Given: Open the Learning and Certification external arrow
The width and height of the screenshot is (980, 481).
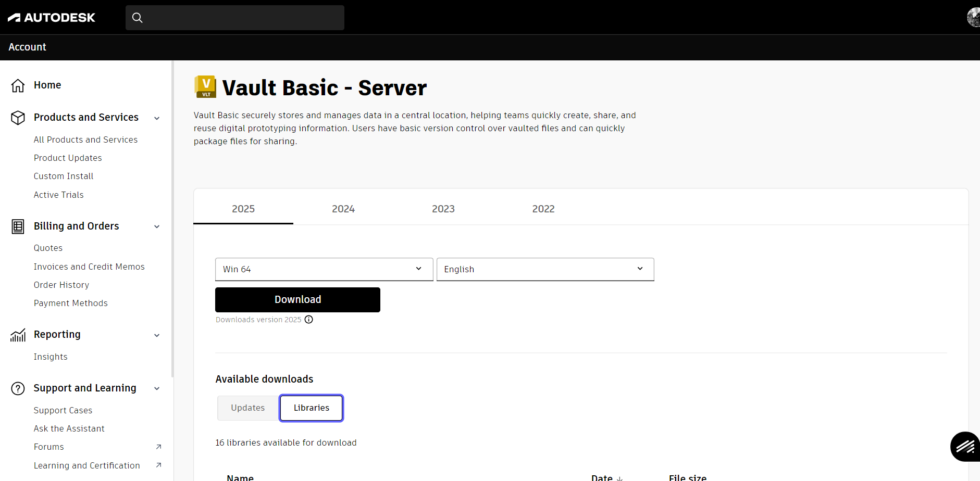Looking at the screenshot, I should [158, 465].
